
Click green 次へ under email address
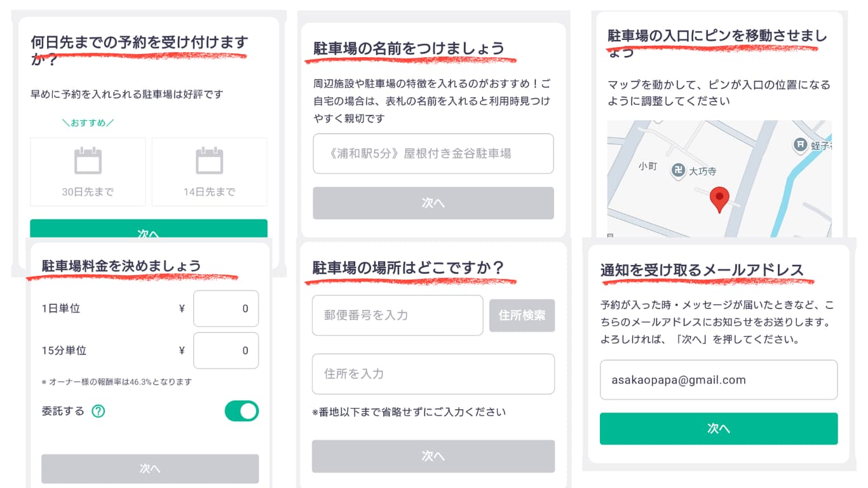click(719, 429)
